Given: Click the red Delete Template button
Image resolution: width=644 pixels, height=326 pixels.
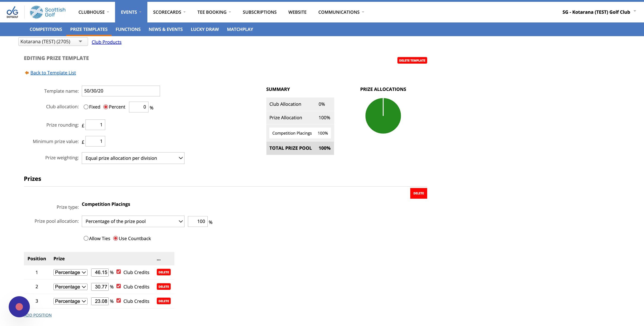Looking at the screenshot, I should point(412,60).
